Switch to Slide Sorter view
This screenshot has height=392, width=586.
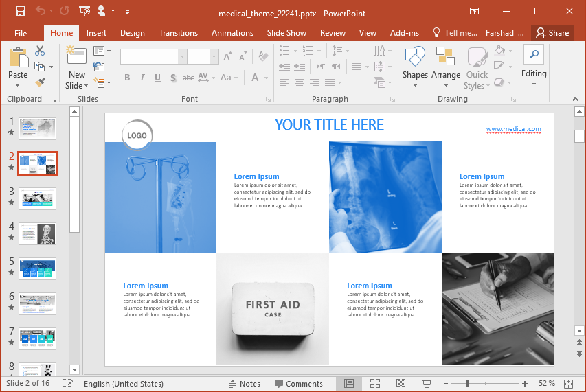(375, 384)
